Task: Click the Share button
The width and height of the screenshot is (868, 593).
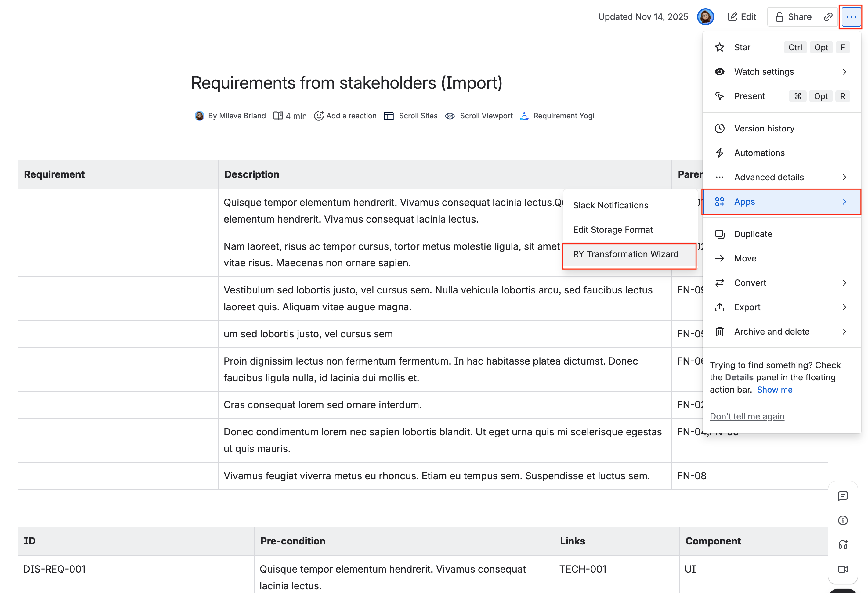Action: coord(793,17)
